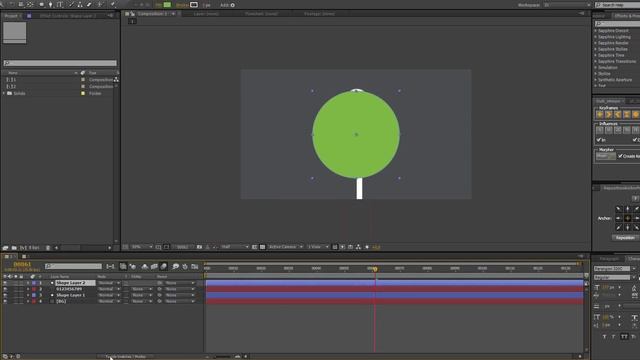Click the timeline layer search field

pyautogui.click(x=73, y=267)
